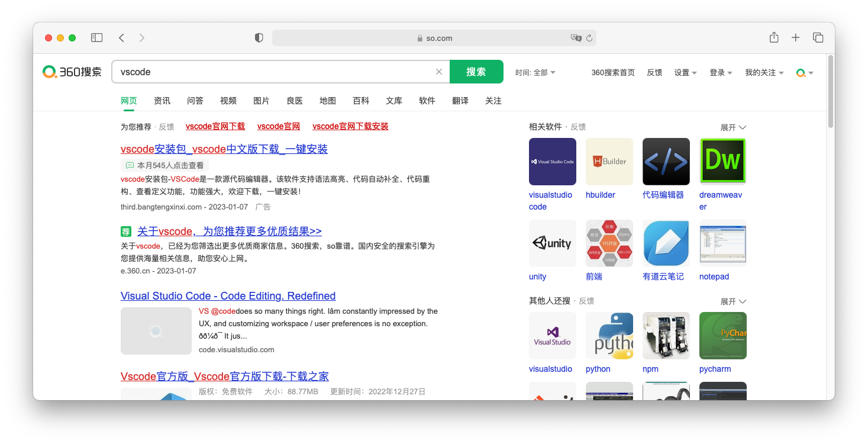Clear the search box with X icon

pyautogui.click(x=439, y=72)
